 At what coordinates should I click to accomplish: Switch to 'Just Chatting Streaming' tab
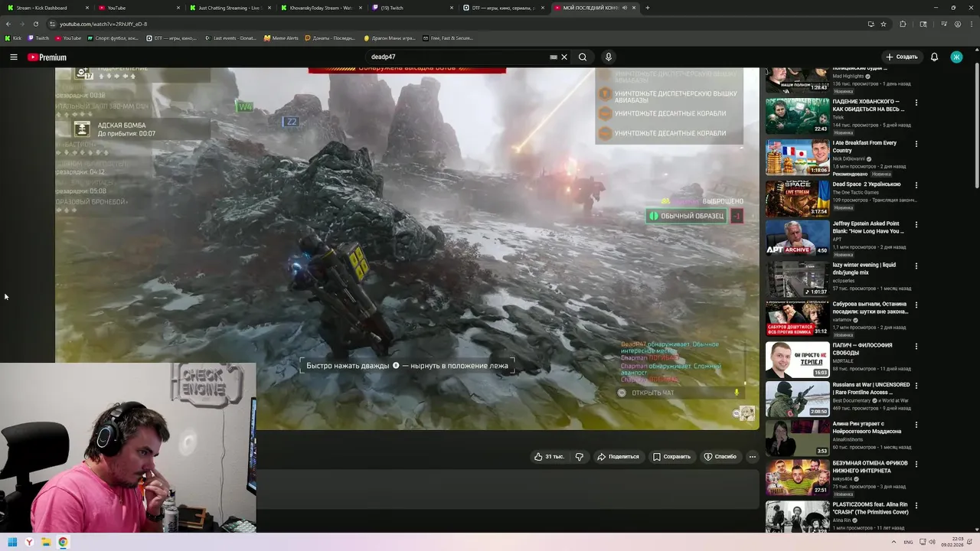click(230, 8)
